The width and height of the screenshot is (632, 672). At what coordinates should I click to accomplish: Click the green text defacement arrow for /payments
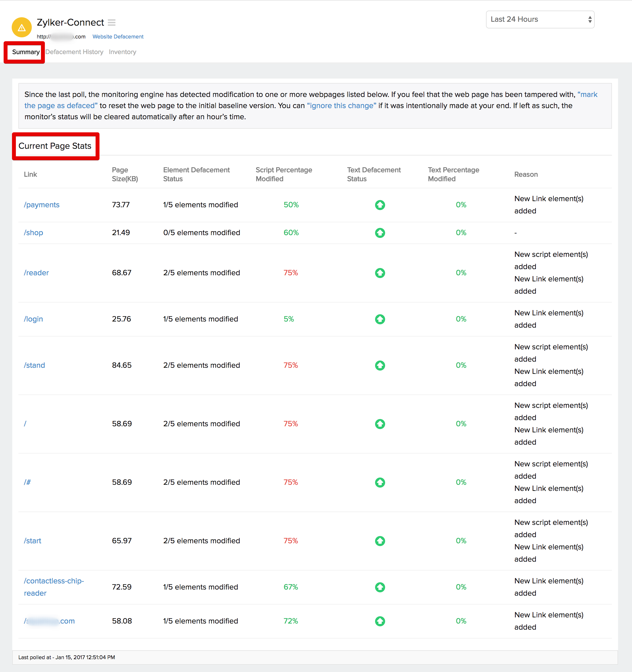tap(380, 204)
